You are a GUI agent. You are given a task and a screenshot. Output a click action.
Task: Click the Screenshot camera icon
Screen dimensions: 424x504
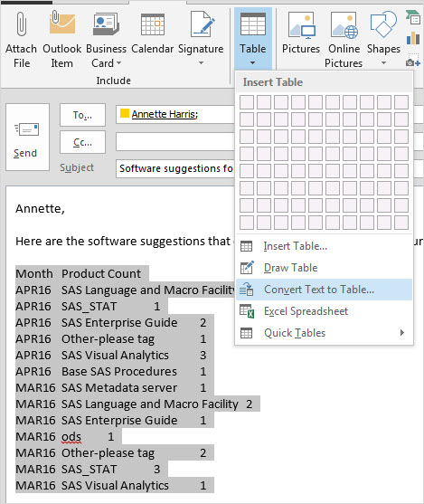click(x=413, y=60)
